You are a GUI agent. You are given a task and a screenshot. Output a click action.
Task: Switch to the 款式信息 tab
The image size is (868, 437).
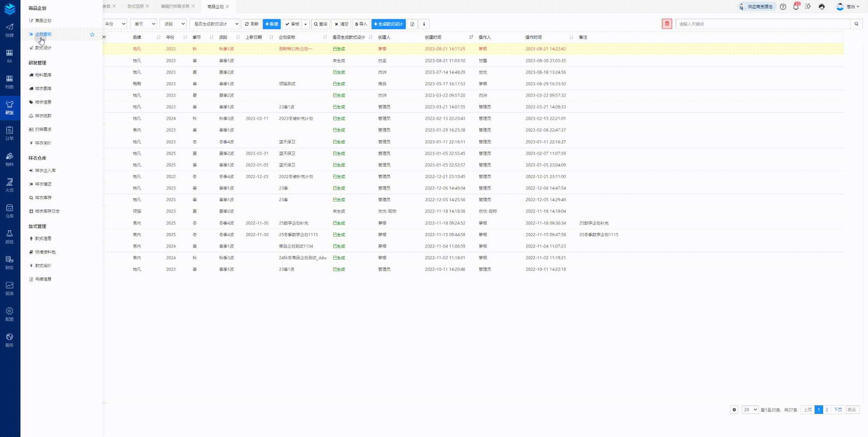click(x=136, y=6)
